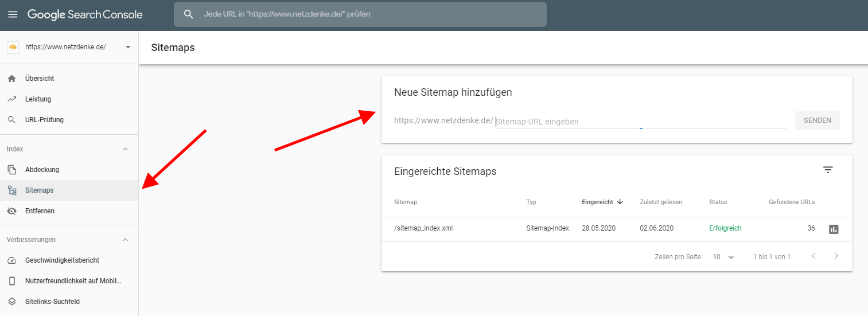Click the netzdenke property favicon

tap(13, 47)
